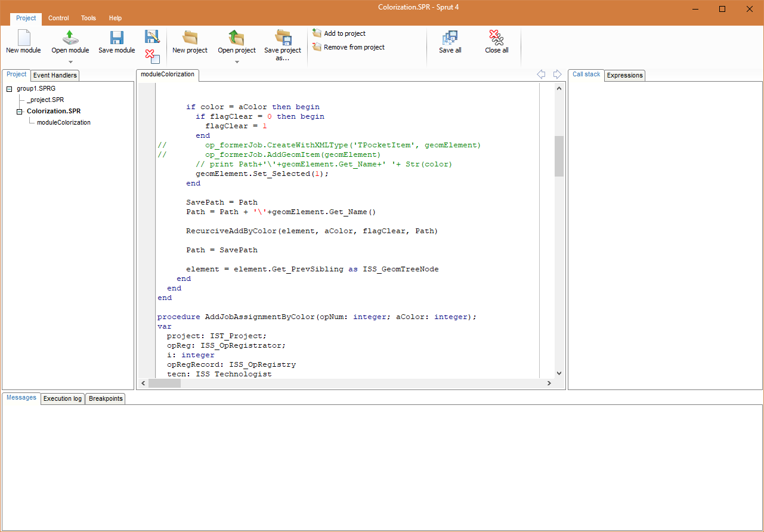Collapse the Colorization.SPR tree node
The width and height of the screenshot is (764, 532).
[20, 111]
